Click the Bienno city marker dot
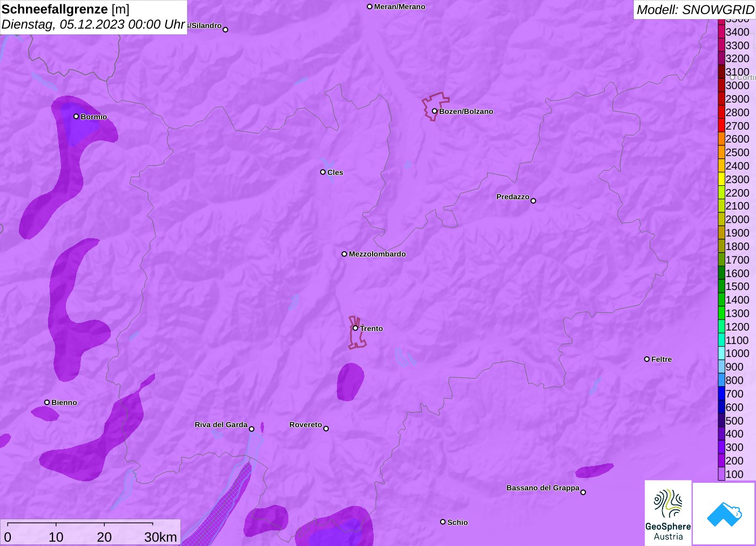 [x=47, y=402]
